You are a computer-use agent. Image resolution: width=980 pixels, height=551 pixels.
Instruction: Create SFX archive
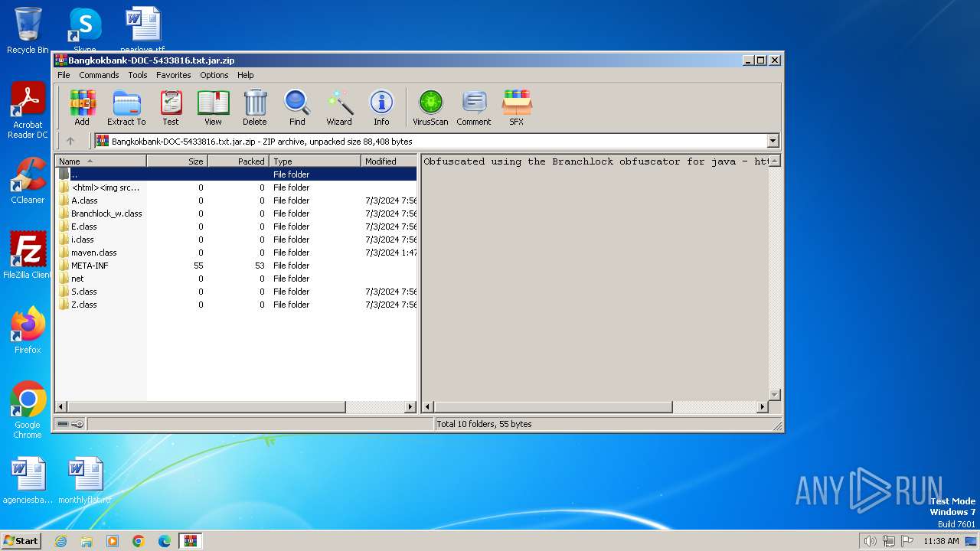[517, 108]
